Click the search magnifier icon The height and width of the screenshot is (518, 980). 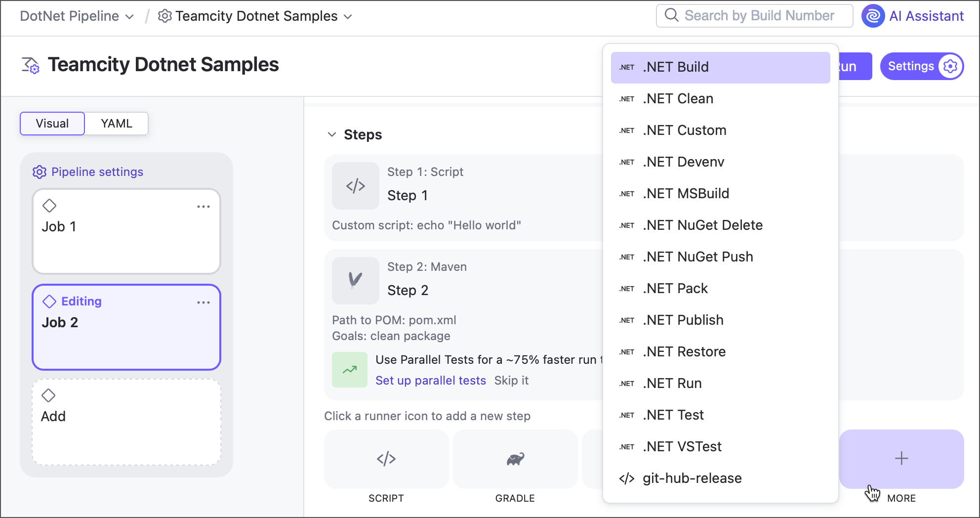pyautogui.click(x=672, y=15)
